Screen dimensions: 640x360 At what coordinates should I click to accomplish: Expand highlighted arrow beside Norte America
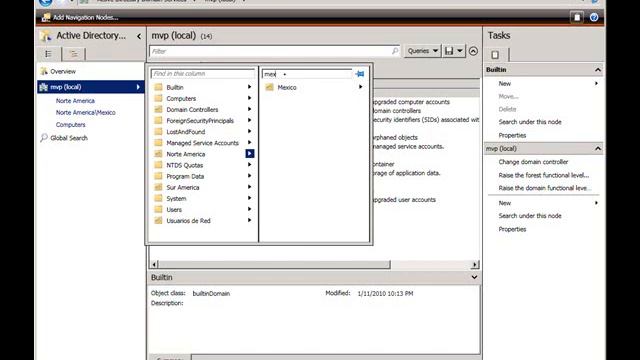tap(249, 153)
